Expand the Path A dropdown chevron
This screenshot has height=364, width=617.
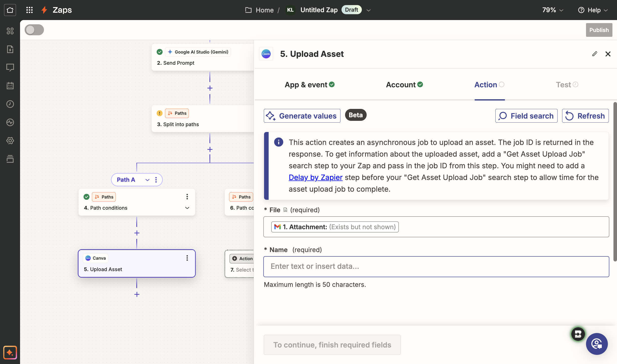click(x=147, y=180)
